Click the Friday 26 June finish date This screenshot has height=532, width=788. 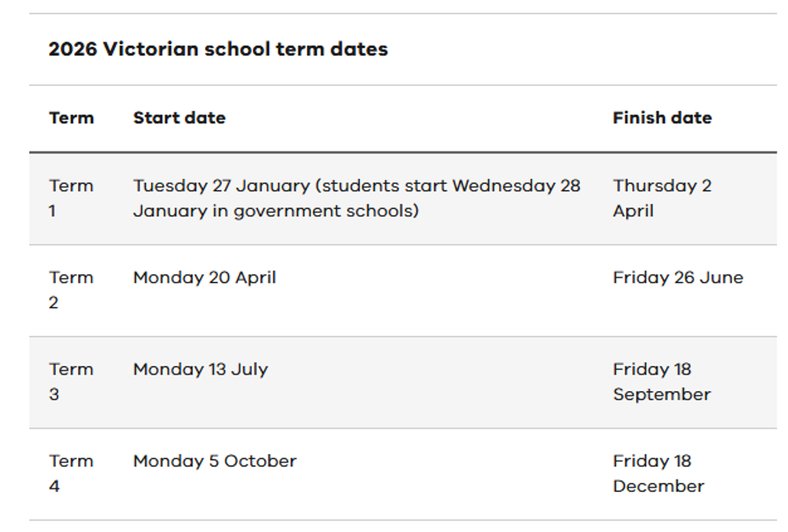point(678,278)
